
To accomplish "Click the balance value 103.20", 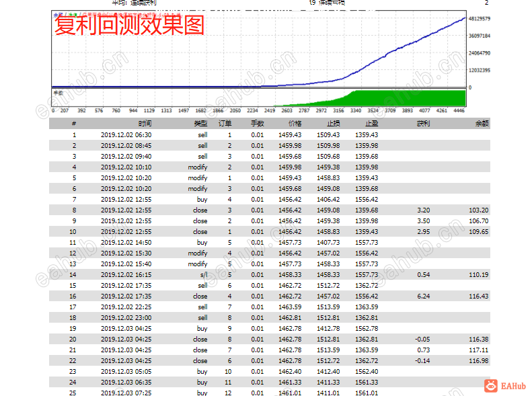I will pos(479,210).
